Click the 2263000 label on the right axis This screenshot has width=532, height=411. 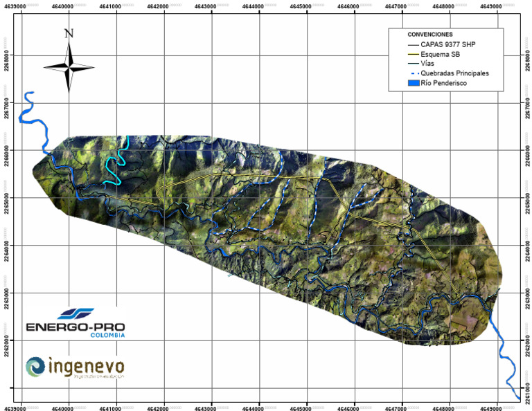click(527, 299)
